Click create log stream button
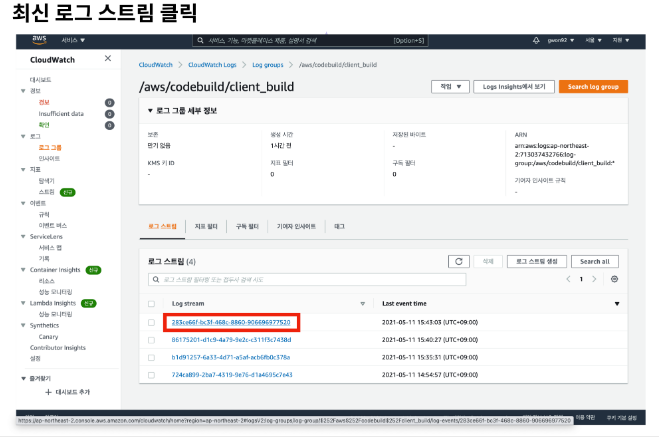This screenshot has width=659, height=439. point(537,261)
